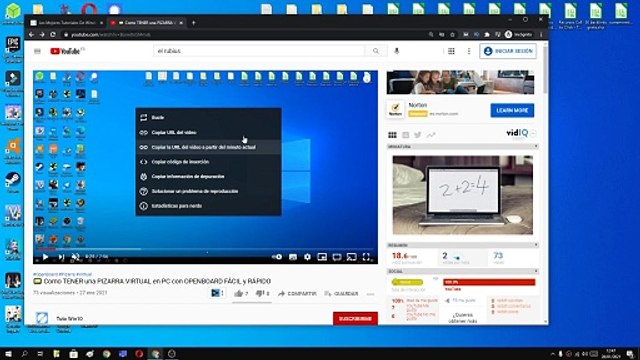Open YouTube settings three-dot menu
Viewport: 640px width, 360px height.
click(469, 51)
